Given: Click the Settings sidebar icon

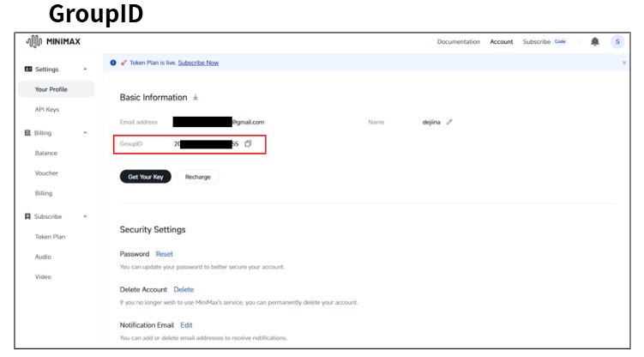Looking at the screenshot, I should tap(28, 69).
